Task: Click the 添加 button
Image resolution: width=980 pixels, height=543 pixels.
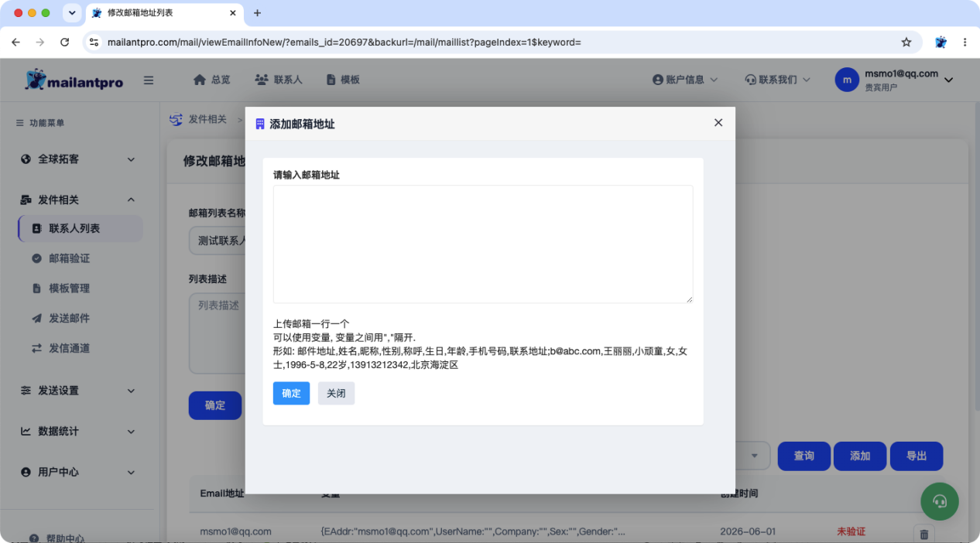Action: pyautogui.click(x=860, y=456)
